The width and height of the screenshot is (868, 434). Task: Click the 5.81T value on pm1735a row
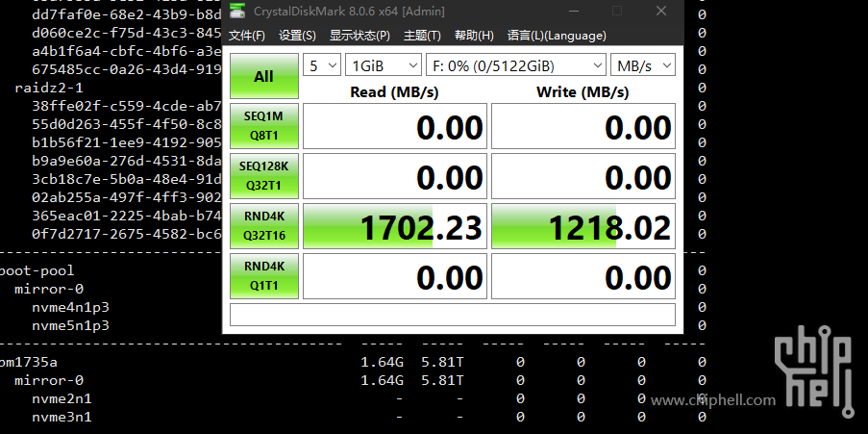coord(442,362)
